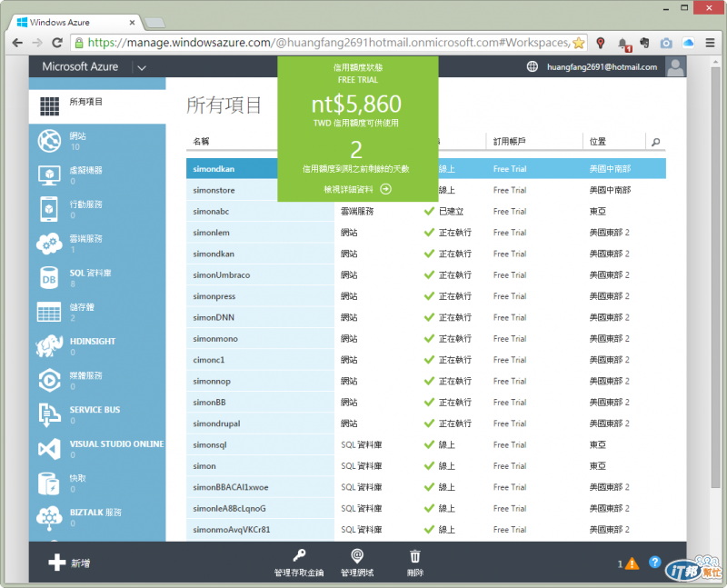
Task: Open the Mobile Services phone icon
Action: pyautogui.click(x=49, y=210)
